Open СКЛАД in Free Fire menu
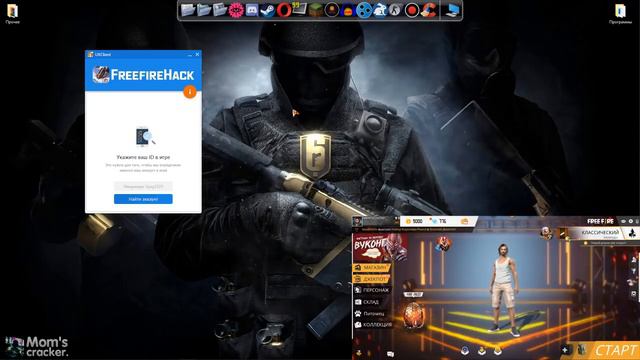Screen dimensions: 640x360 tap(367, 302)
